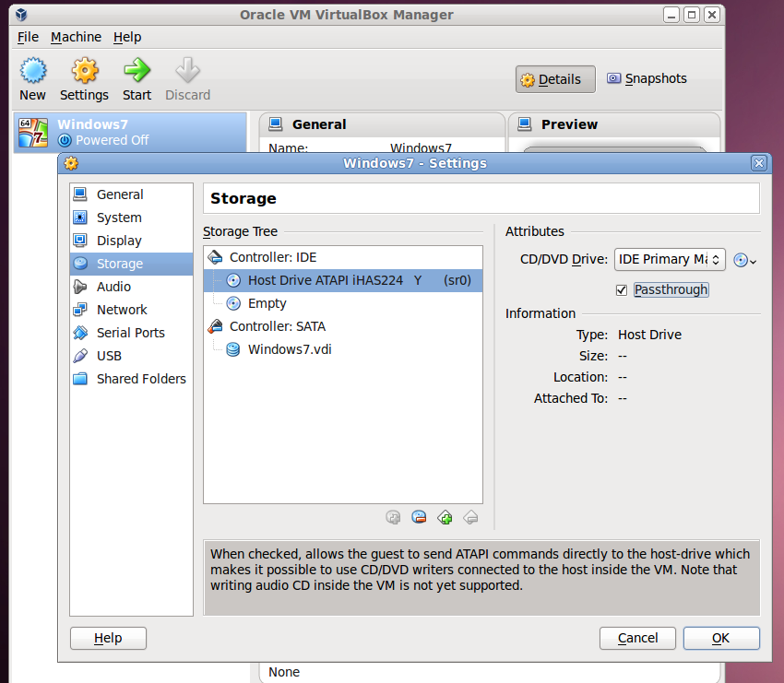Image resolution: width=784 pixels, height=683 pixels.
Task: Click the Host Drive type value
Action: click(x=649, y=335)
